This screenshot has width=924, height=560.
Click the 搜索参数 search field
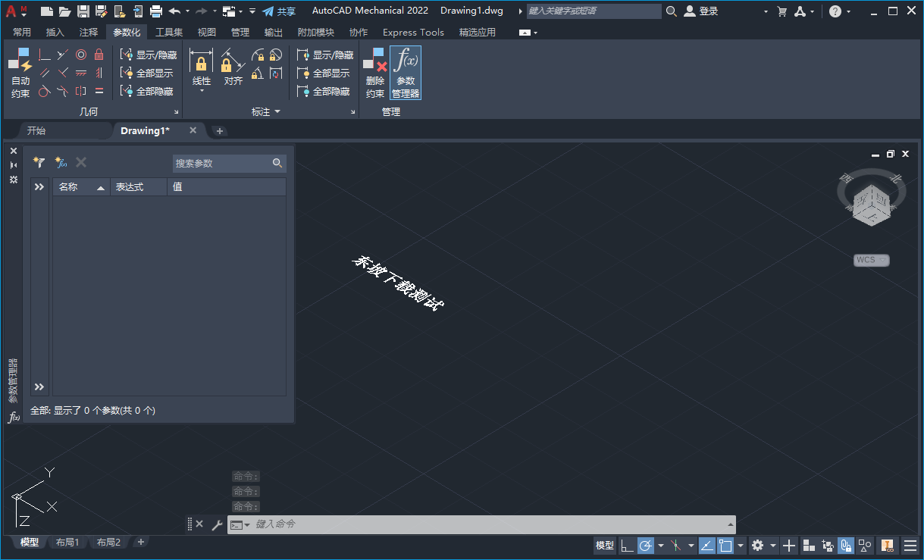click(x=229, y=163)
